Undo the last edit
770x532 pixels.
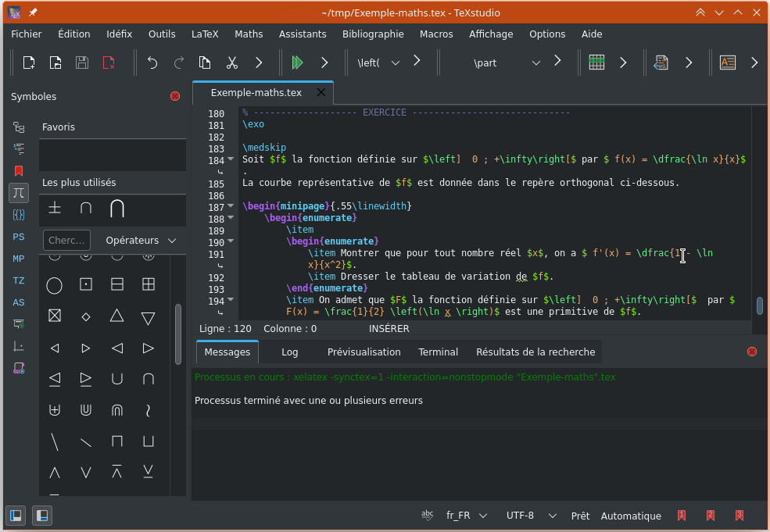click(x=152, y=62)
